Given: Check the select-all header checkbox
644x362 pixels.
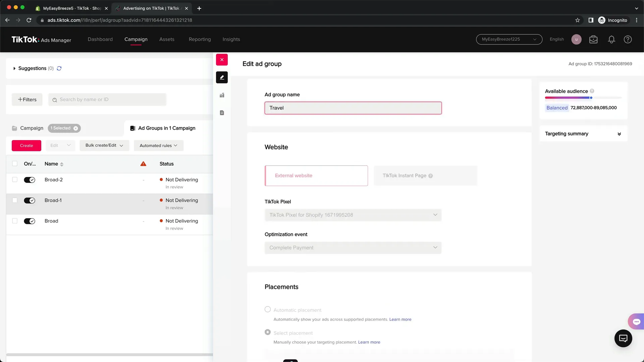Looking at the screenshot, I should tap(15, 164).
